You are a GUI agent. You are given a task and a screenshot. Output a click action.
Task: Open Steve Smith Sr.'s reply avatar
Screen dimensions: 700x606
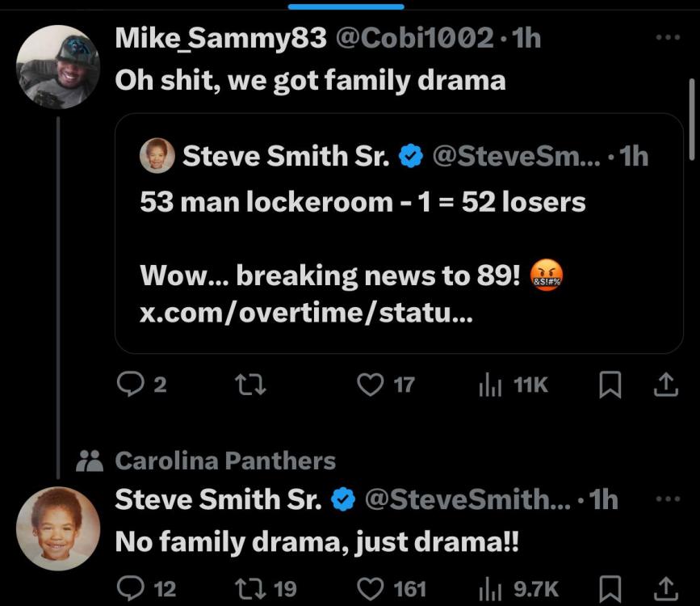pos(58,529)
